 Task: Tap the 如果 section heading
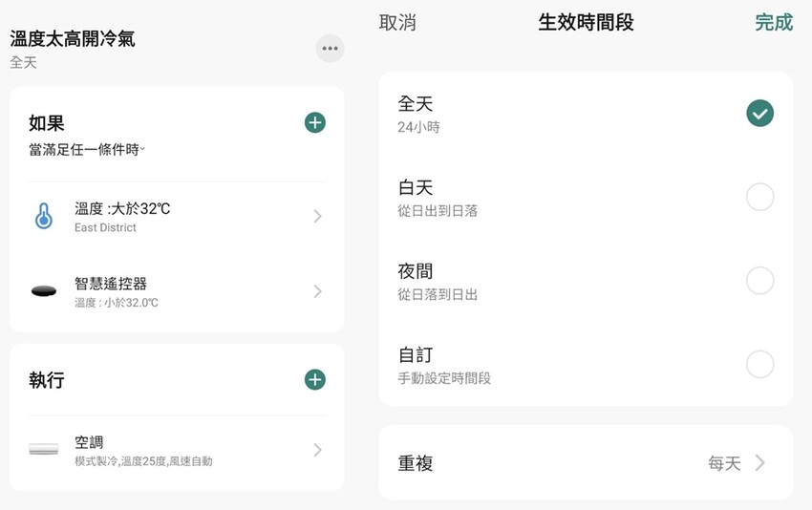[x=47, y=123]
